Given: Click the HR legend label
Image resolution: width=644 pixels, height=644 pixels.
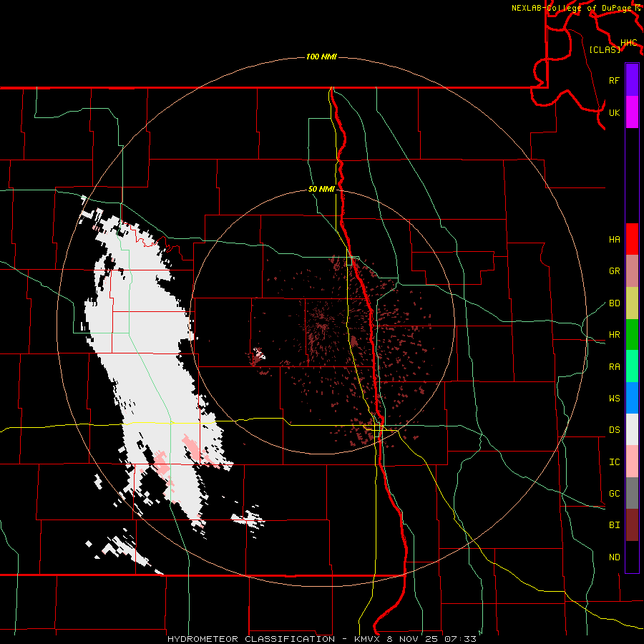Looking at the screenshot, I should 614,335.
